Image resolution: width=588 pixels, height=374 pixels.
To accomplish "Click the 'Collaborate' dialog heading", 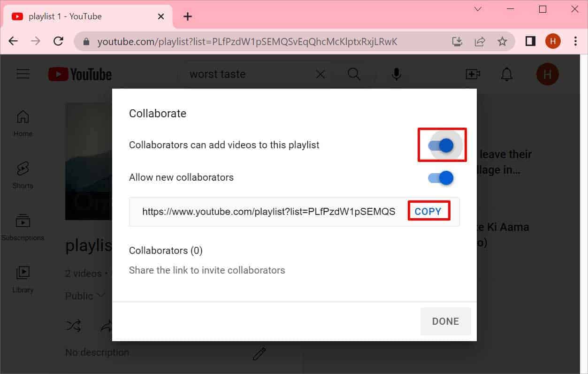I will point(158,114).
